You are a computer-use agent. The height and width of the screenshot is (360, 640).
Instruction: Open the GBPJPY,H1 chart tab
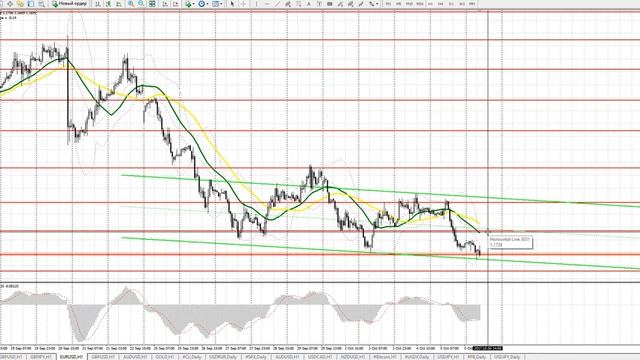tap(42, 357)
